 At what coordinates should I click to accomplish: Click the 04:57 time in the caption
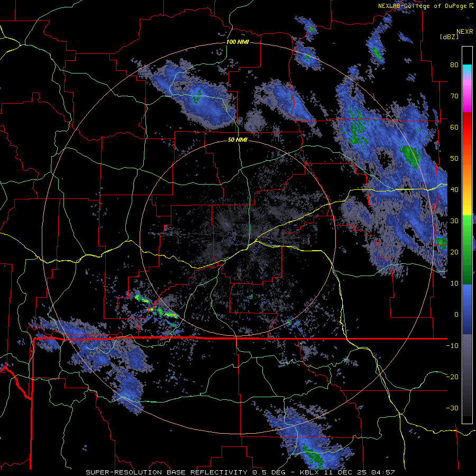click(384, 472)
